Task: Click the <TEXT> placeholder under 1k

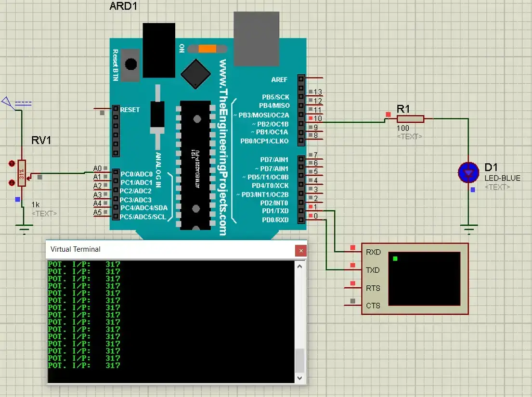Action: click(x=44, y=214)
